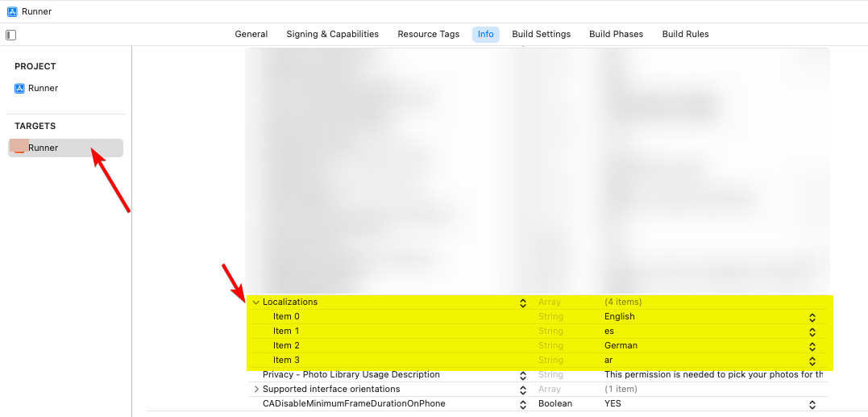Open value popup for Item 2 German
Screen dimensions: 868x417
point(812,346)
